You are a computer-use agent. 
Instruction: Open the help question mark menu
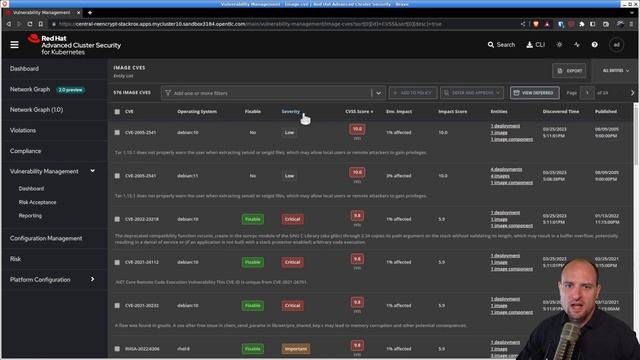click(595, 44)
